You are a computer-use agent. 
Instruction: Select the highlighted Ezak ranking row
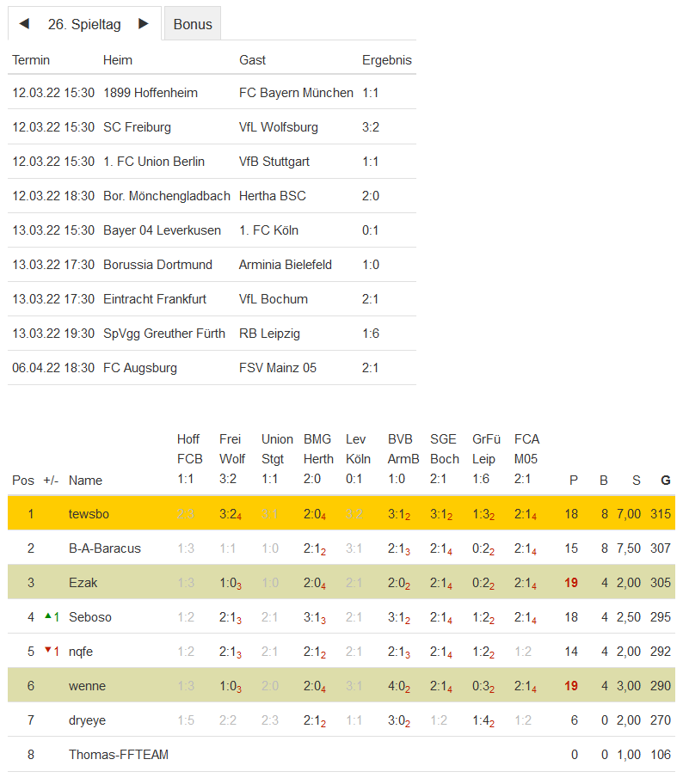pos(341,583)
